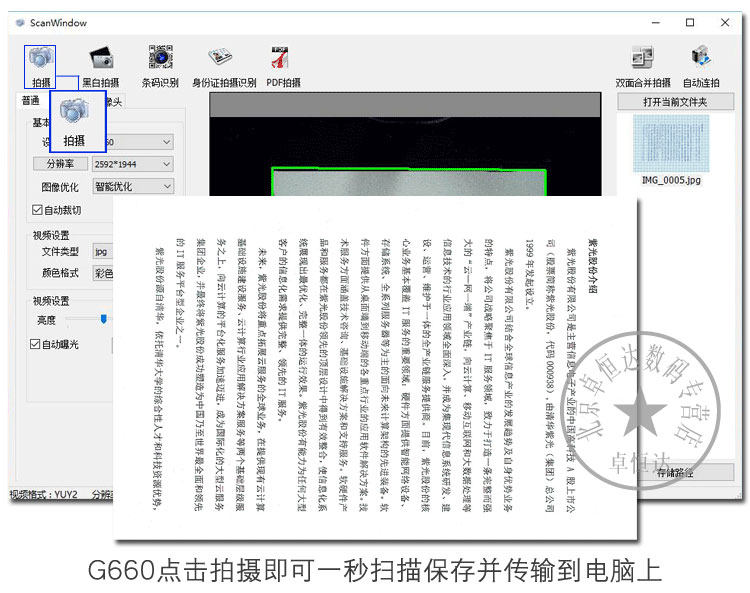Switch to the 普通 tab
The image size is (750, 593).
coord(31,100)
